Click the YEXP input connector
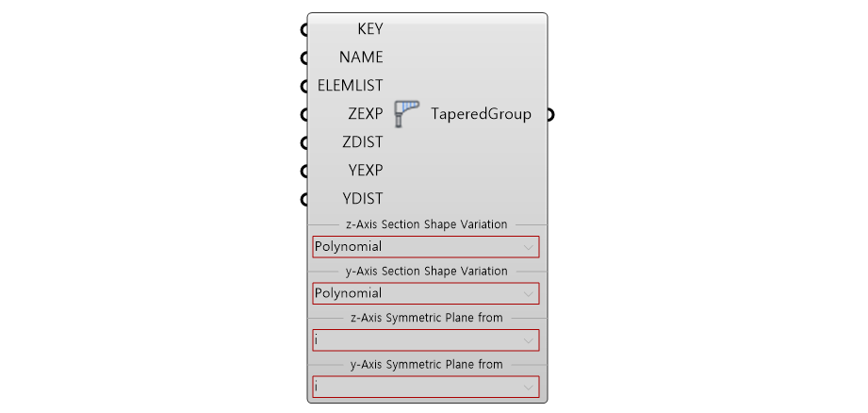This screenshot has height=413, width=868. pyautogui.click(x=305, y=171)
